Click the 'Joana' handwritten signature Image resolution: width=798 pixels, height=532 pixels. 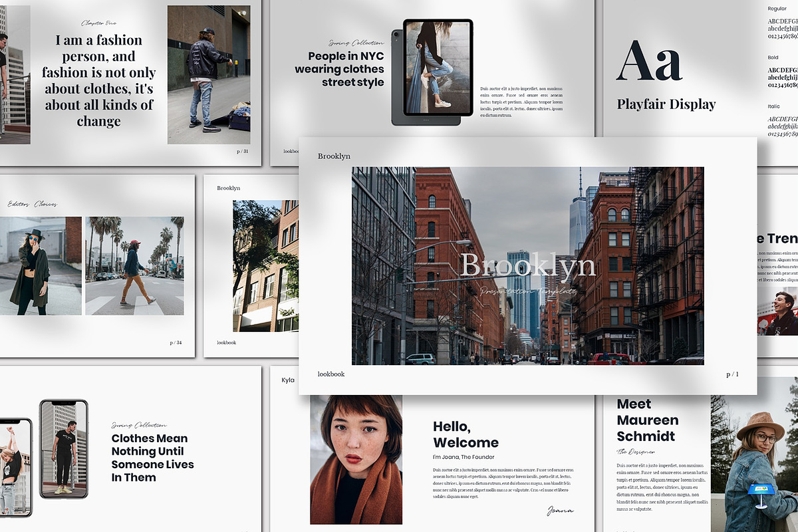click(560, 511)
